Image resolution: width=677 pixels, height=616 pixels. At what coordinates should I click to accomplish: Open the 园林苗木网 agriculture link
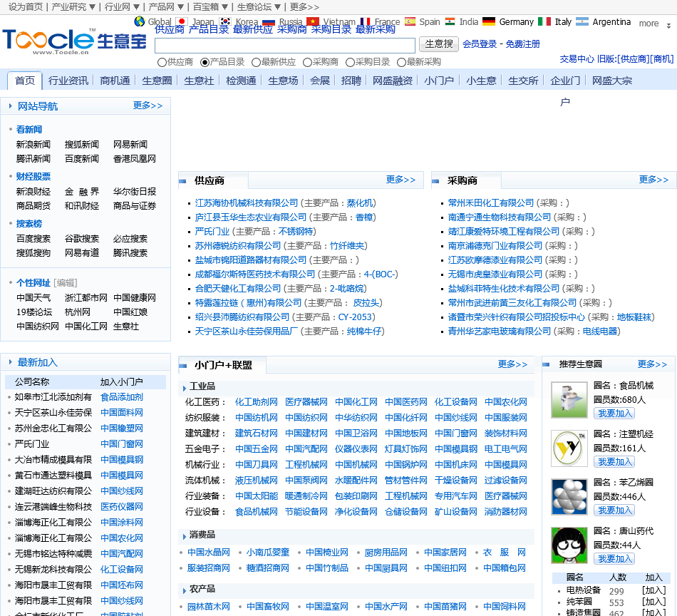[209, 607]
